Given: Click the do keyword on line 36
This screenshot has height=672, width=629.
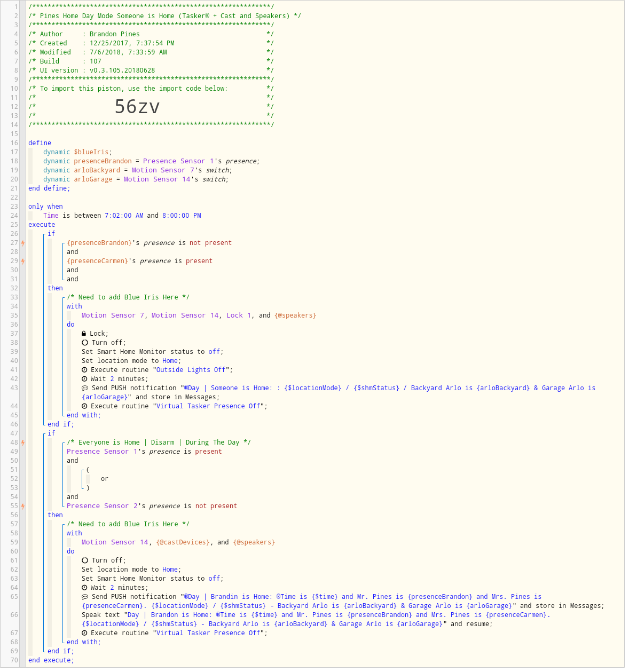Looking at the screenshot, I should tap(70, 325).
